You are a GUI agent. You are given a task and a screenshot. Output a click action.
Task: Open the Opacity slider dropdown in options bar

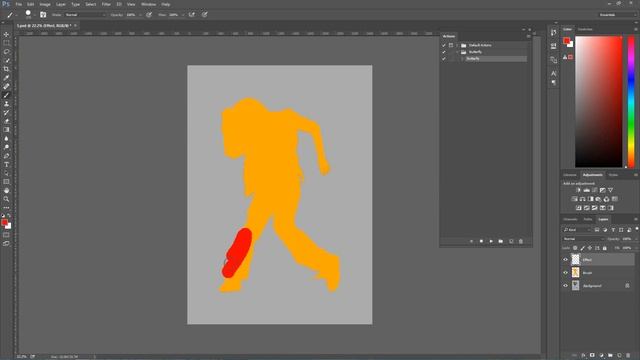140,15
